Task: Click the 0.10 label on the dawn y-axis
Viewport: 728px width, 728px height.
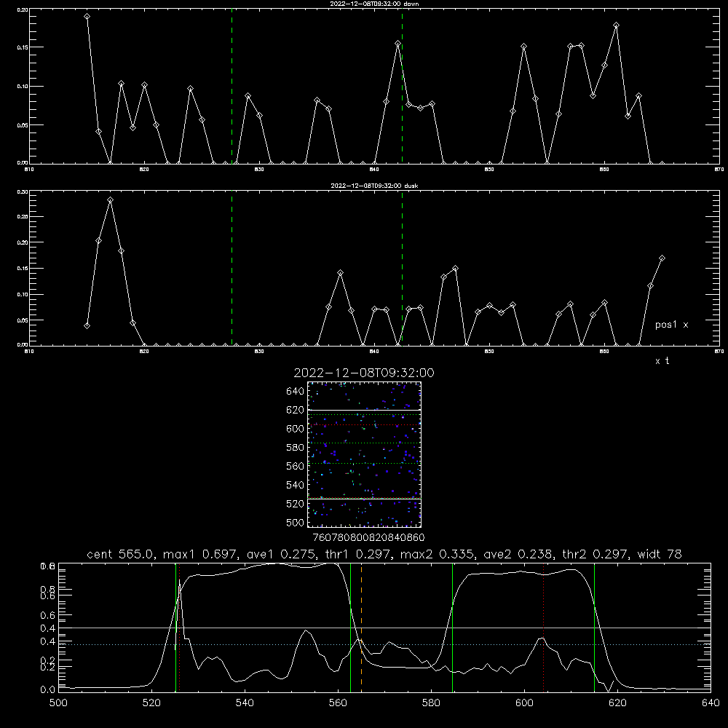Action: [x=23, y=87]
